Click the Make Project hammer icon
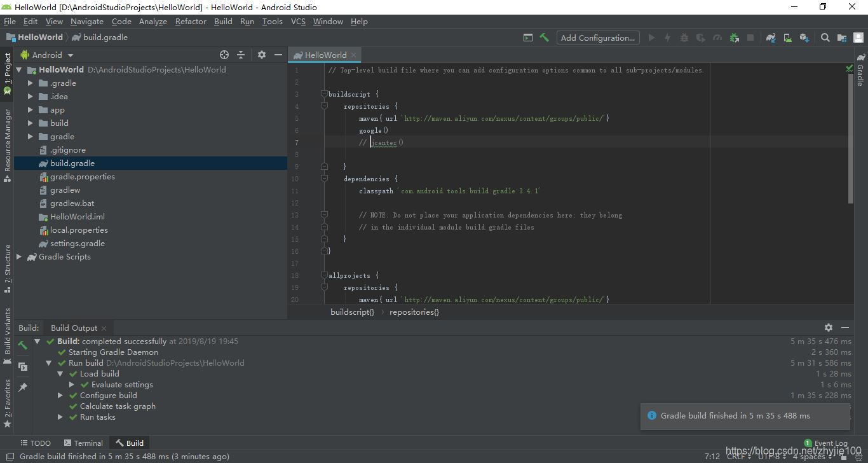Image resolution: width=868 pixels, height=463 pixels. click(545, 38)
